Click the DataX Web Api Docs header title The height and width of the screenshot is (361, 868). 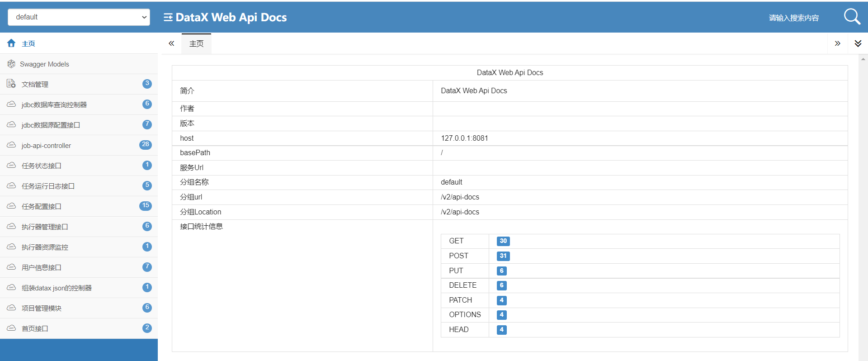pyautogui.click(x=231, y=17)
